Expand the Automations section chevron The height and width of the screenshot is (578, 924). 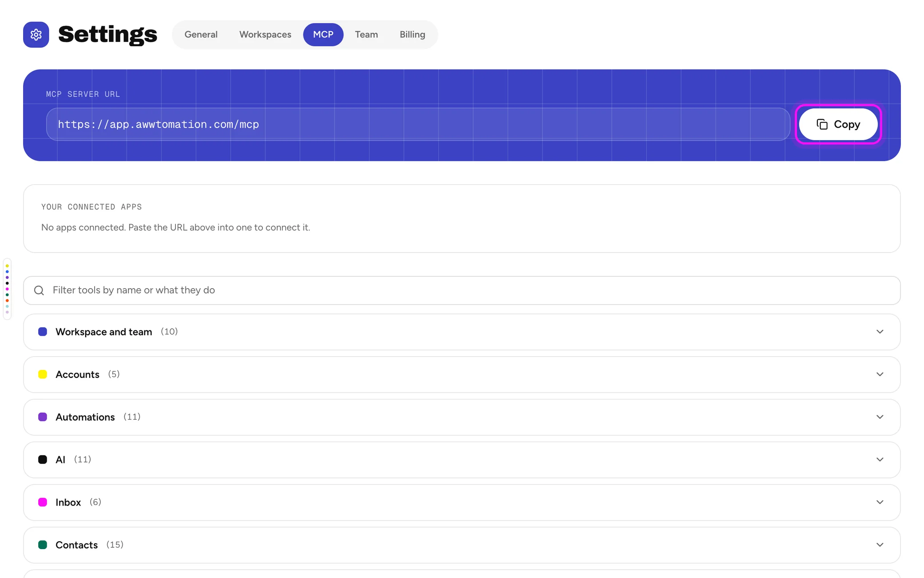pyautogui.click(x=880, y=417)
